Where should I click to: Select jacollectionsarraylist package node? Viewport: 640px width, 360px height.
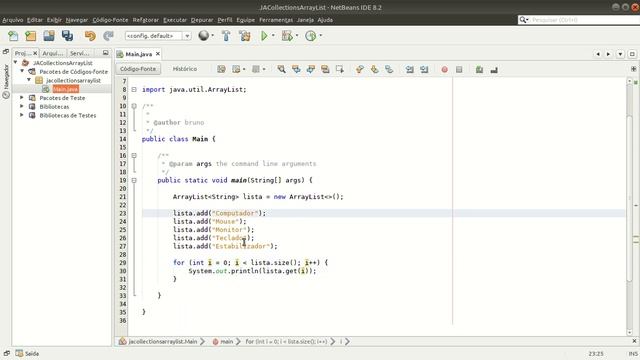coord(73,80)
